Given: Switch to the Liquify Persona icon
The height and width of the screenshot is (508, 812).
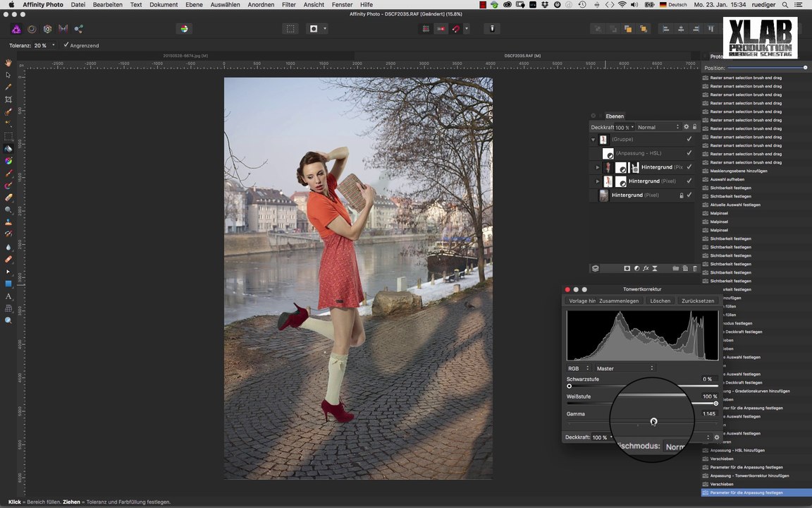Looking at the screenshot, I should coord(32,29).
